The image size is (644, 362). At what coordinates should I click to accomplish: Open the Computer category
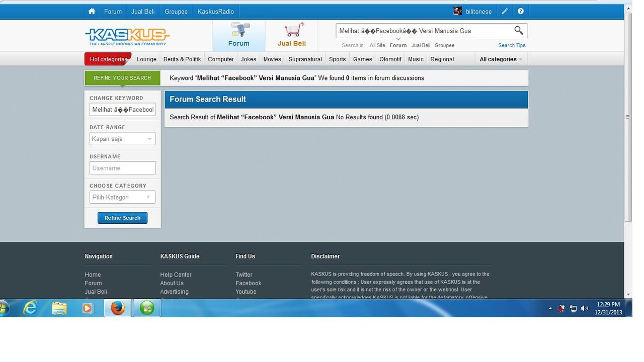coord(221,59)
